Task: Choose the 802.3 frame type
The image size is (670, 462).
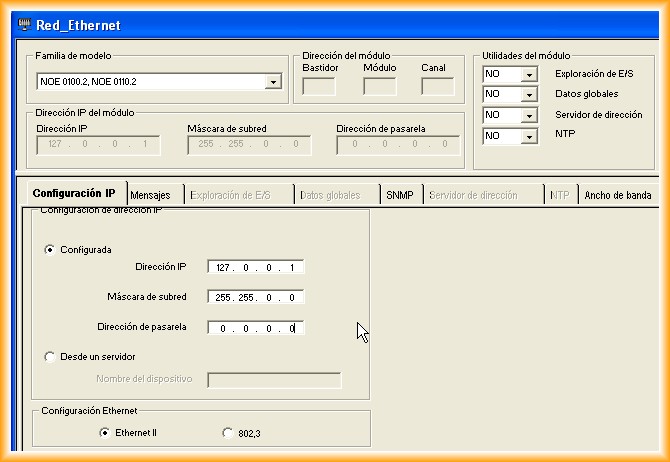Action: (x=228, y=432)
